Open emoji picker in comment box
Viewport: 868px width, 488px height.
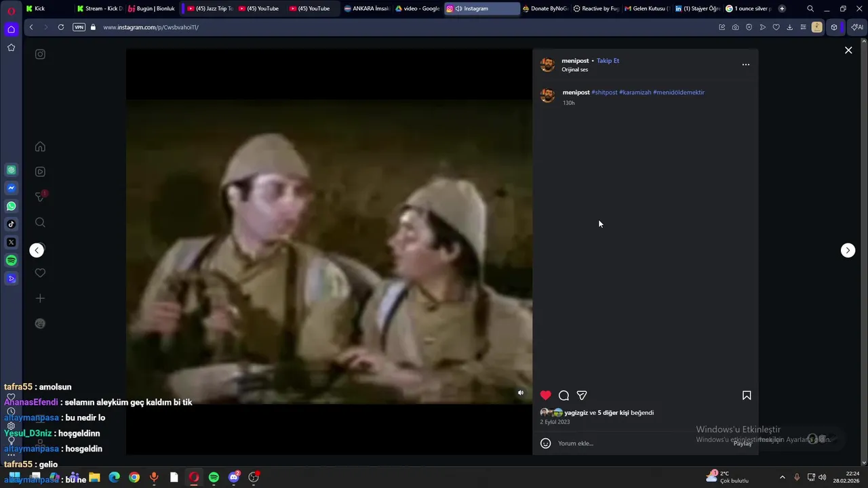tap(545, 443)
